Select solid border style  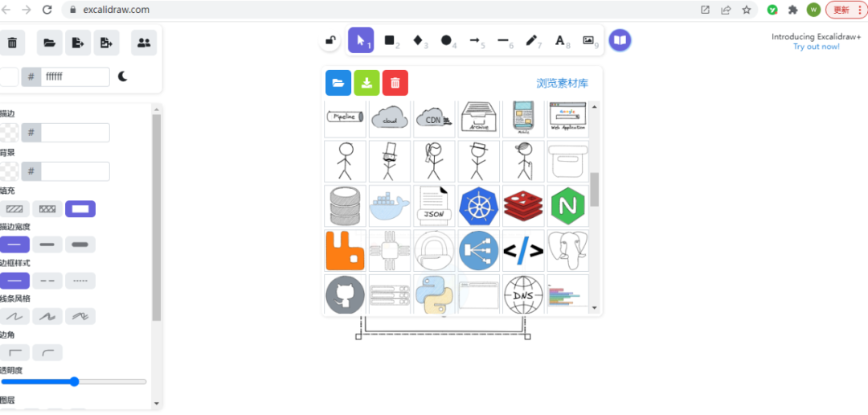click(14, 281)
